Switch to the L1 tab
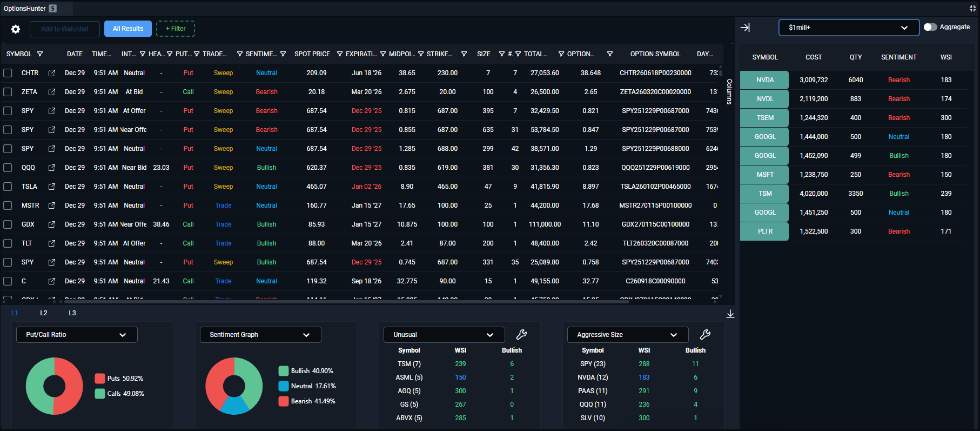The width and height of the screenshot is (980, 431). 15,313
